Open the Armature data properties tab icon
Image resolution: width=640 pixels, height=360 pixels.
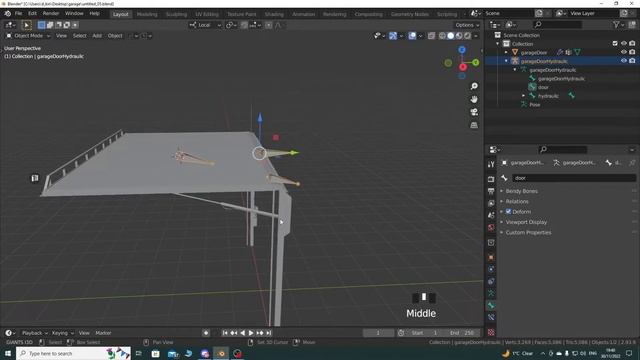tap(491, 293)
